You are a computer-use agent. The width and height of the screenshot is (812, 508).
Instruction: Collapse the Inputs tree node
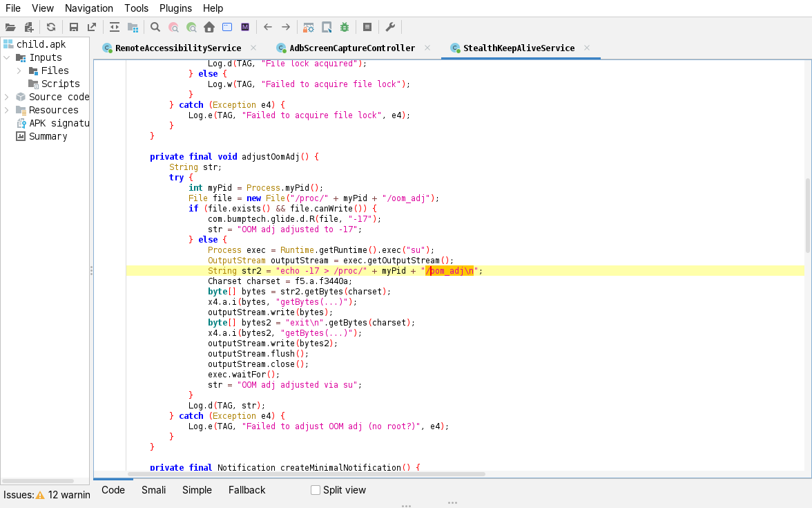(7, 57)
